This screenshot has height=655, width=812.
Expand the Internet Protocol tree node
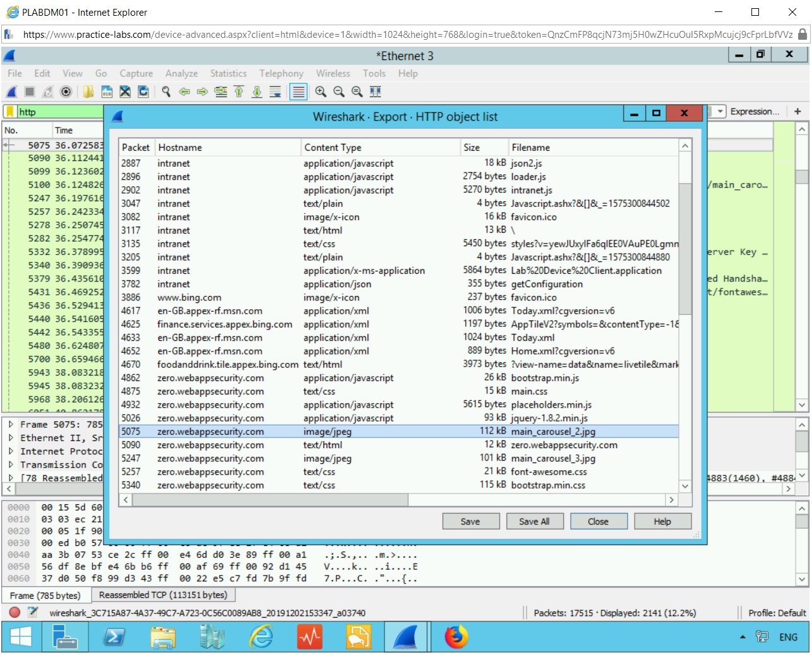click(x=11, y=451)
